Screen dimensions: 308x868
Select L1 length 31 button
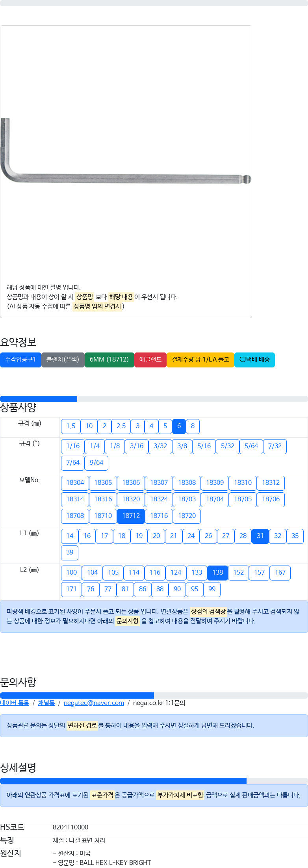coord(260,536)
